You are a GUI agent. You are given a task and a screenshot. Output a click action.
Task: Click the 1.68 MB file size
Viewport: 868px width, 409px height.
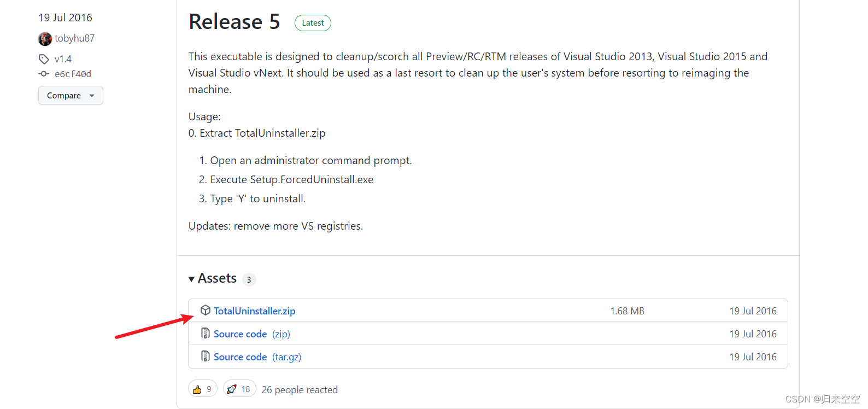tap(627, 311)
